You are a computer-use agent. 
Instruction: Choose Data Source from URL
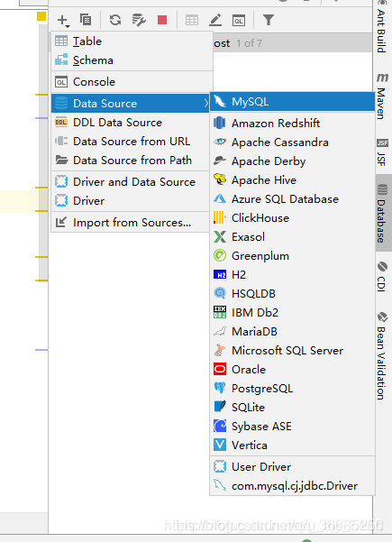point(131,141)
